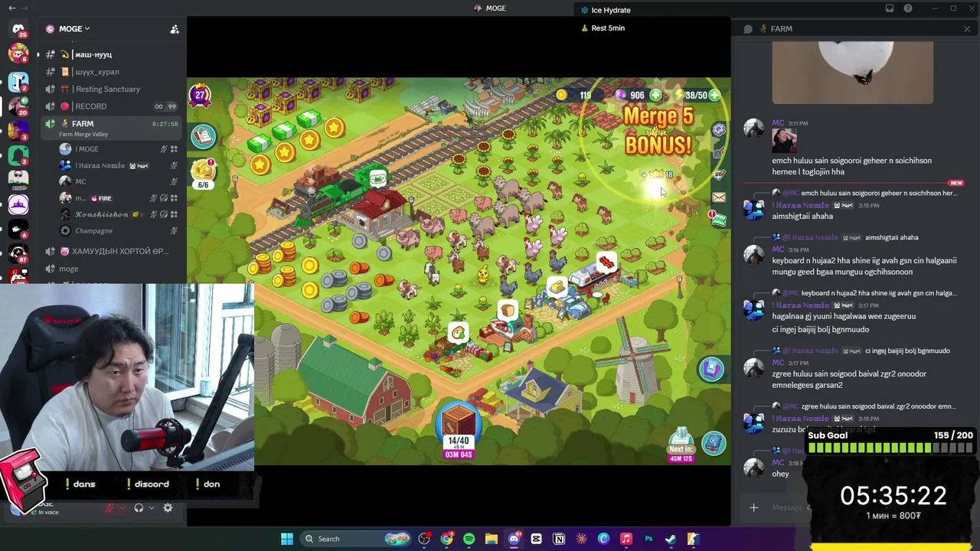The height and width of the screenshot is (551, 980).
Task: Close the FARM chat panel
Action: coord(967,29)
